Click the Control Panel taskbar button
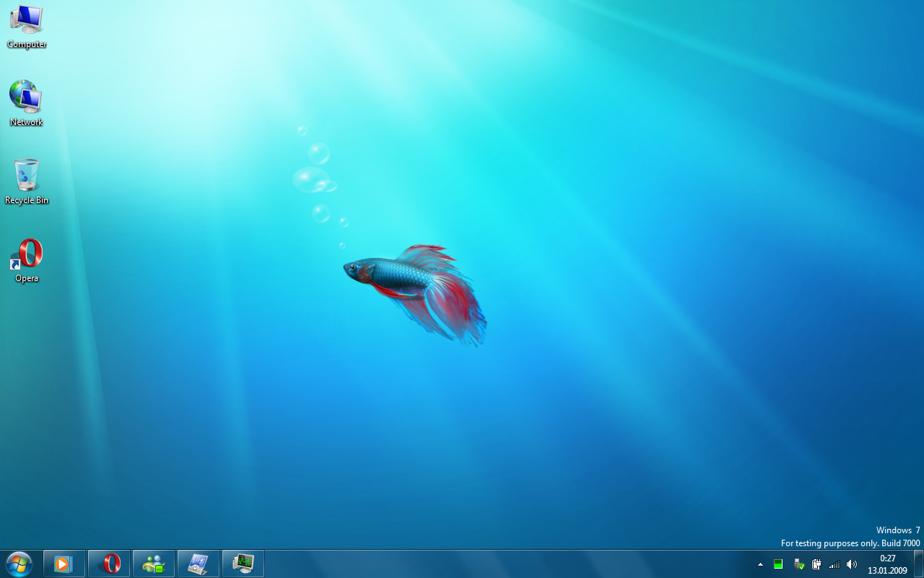Screen dimensions: 924x578 point(198,564)
